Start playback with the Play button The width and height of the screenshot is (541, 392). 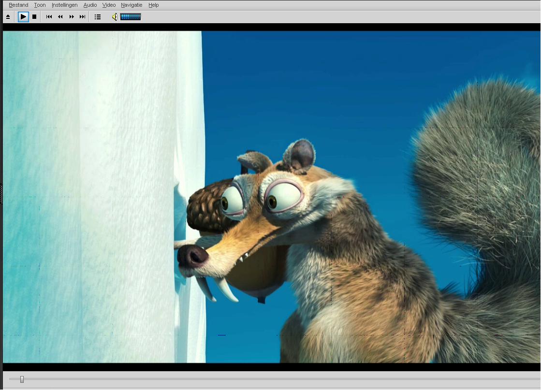23,16
